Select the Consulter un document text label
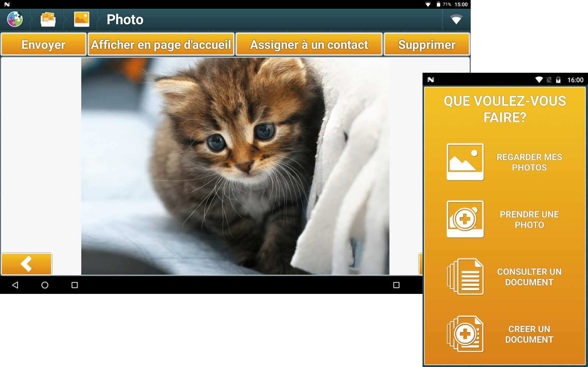Image resolution: width=588 pixels, height=367 pixels. 529,277
